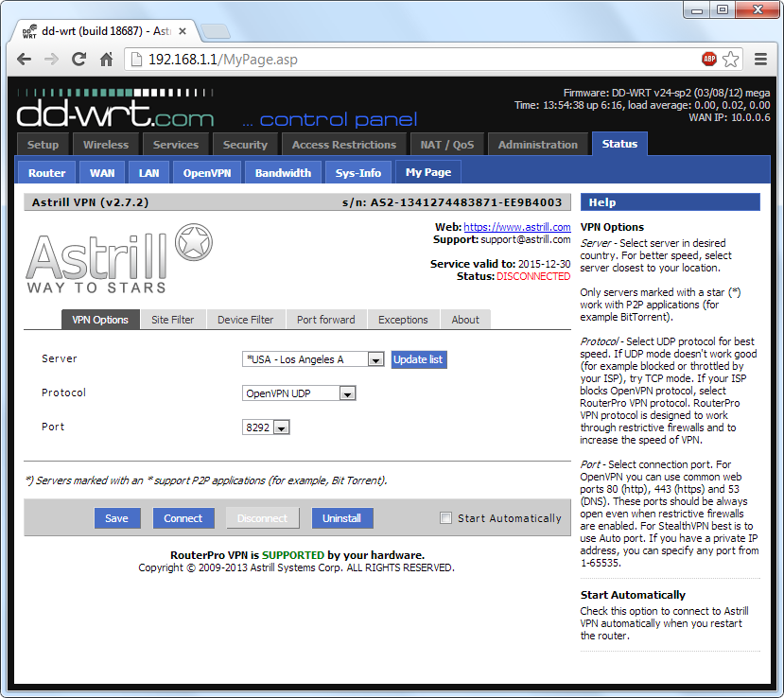Select the My Page subtab

pos(428,172)
